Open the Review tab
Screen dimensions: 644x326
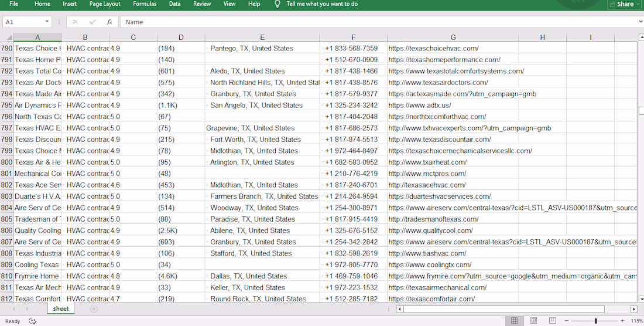(x=202, y=4)
